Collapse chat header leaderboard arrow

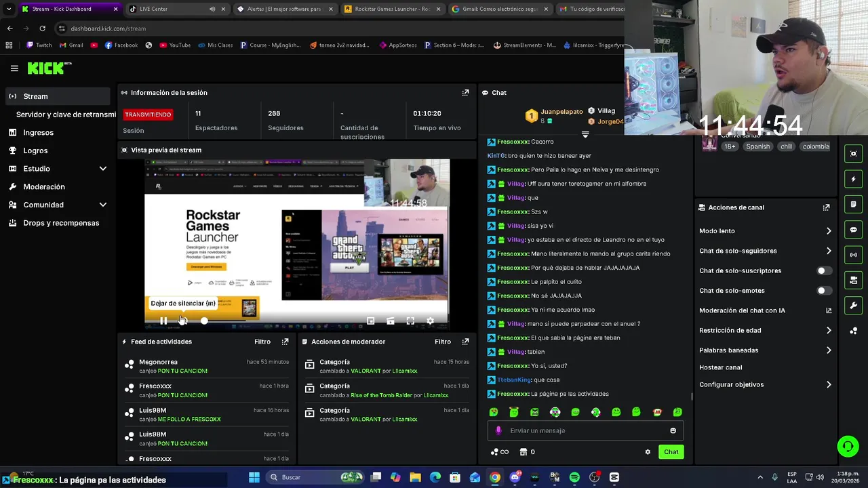[585, 134]
